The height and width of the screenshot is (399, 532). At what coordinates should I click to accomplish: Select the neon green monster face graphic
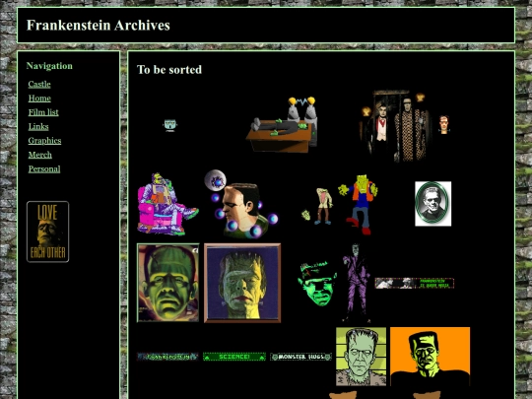(x=317, y=284)
